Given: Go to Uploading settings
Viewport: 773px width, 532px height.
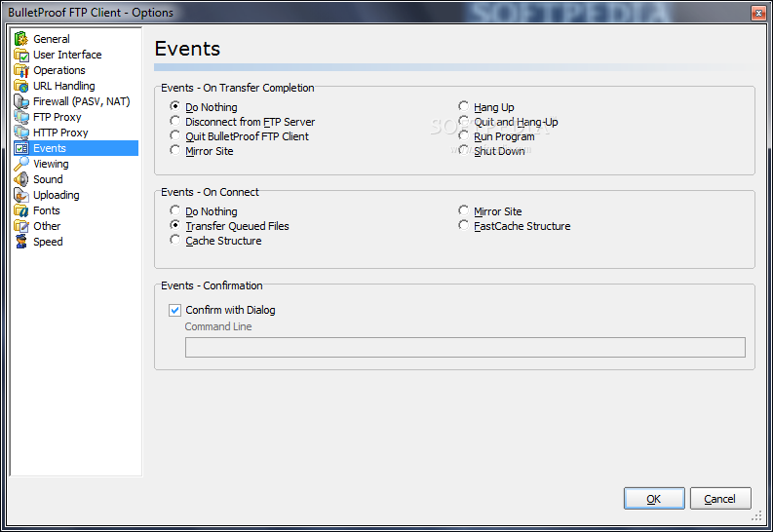Looking at the screenshot, I should tap(57, 195).
